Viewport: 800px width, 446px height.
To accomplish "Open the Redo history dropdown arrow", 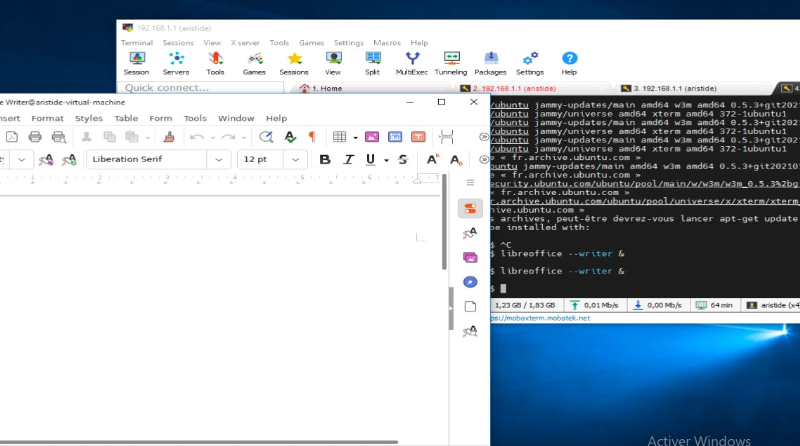I will click(244, 137).
